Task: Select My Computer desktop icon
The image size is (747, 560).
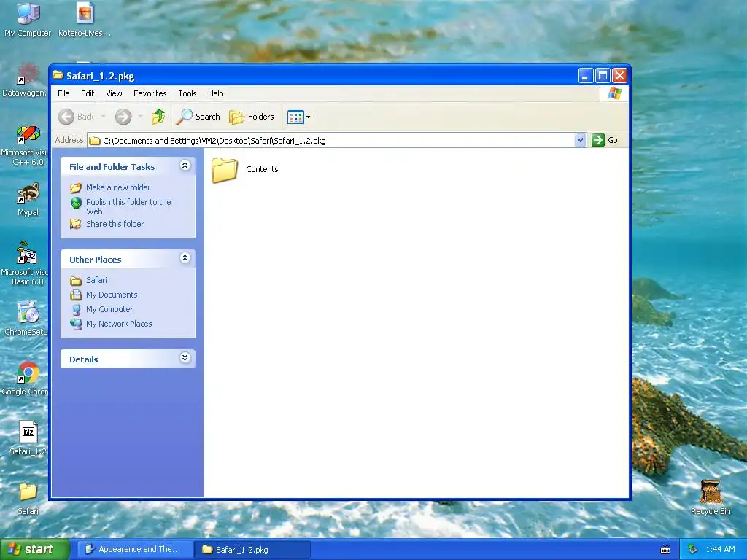Action: (x=28, y=20)
